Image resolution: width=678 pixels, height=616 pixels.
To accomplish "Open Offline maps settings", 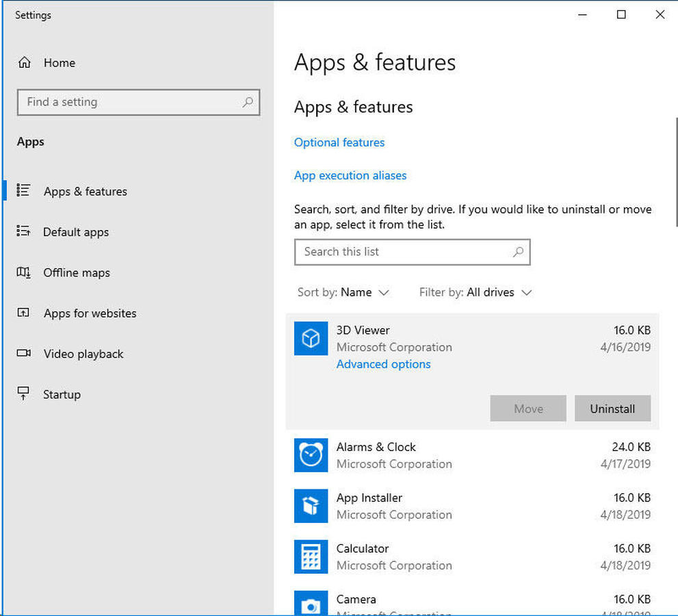I will click(77, 272).
